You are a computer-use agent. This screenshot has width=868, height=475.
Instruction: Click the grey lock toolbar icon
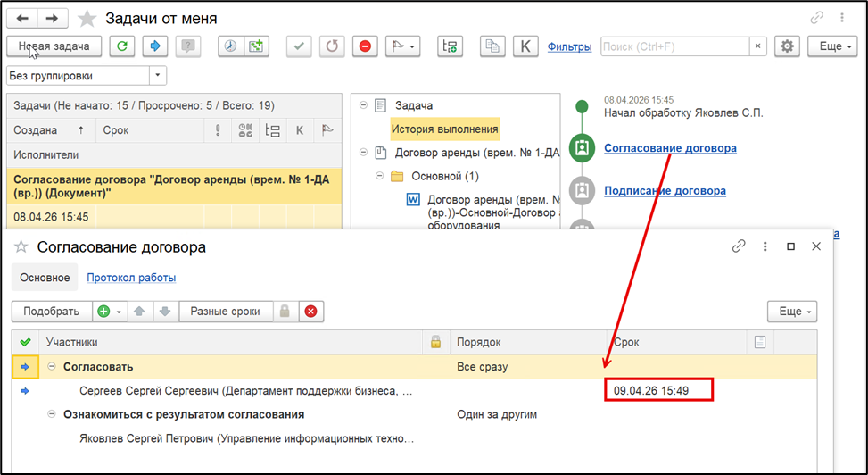(285, 312)
